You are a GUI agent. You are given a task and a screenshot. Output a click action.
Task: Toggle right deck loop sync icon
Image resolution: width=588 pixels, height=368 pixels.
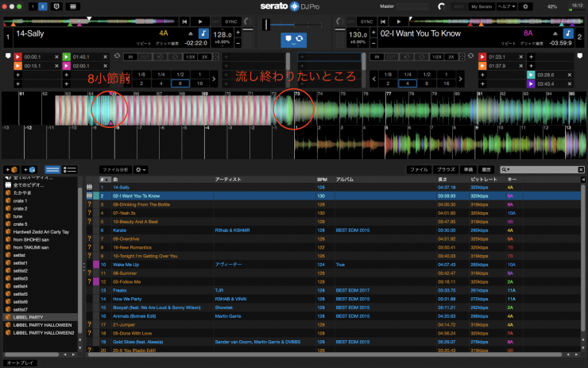(470, 56)
